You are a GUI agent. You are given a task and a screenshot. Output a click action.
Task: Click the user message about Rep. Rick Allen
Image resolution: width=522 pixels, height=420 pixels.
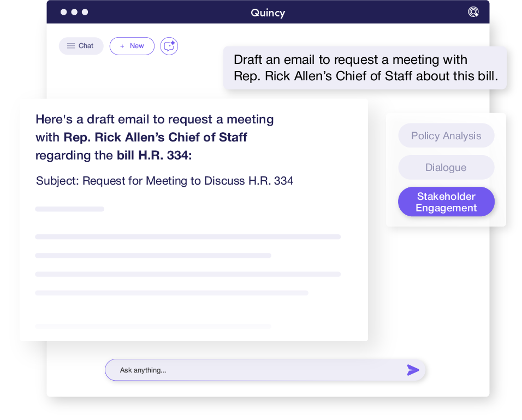(x=365, y=68)
